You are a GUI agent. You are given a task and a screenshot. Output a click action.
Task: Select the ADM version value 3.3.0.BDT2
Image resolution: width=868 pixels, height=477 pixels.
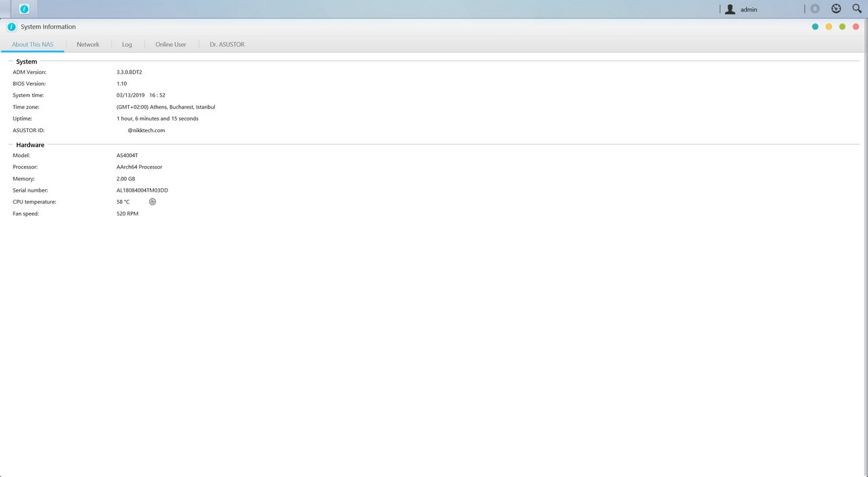[x=130, y=72]
